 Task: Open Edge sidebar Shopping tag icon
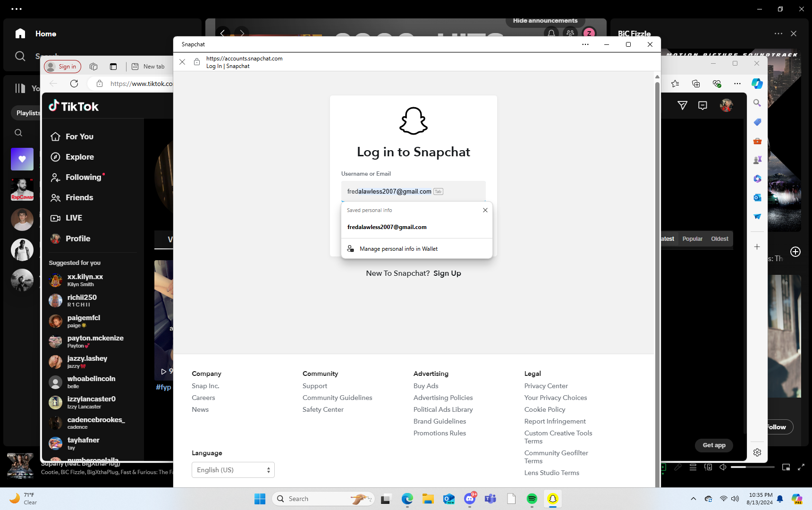pos(757,122)
